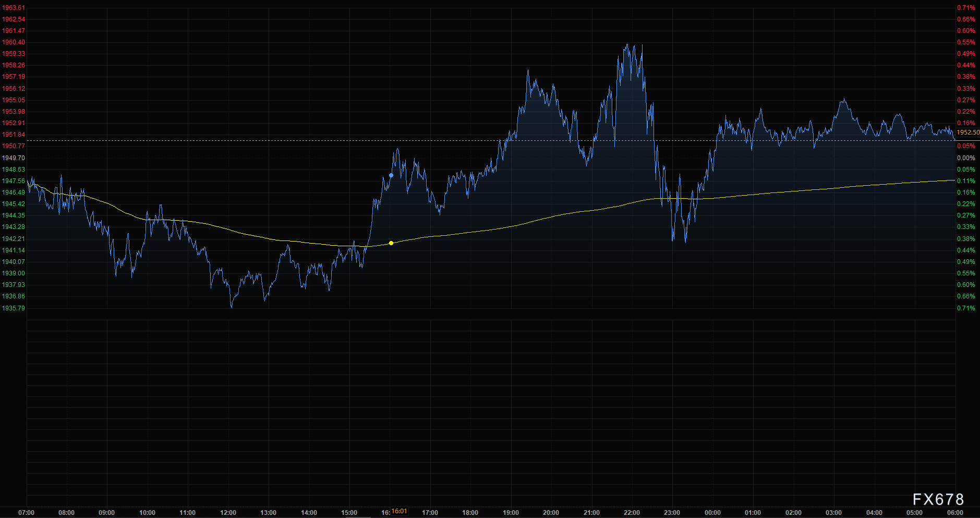Screen dimensions: 980x518
Task: Select the 03:00 time axis label
Action: [833, 513]
